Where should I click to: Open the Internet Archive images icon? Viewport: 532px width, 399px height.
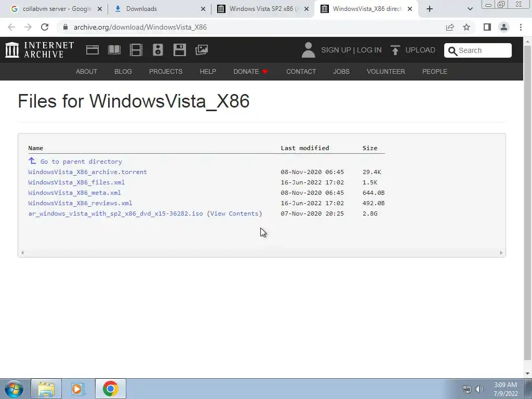tap(202, 50)
